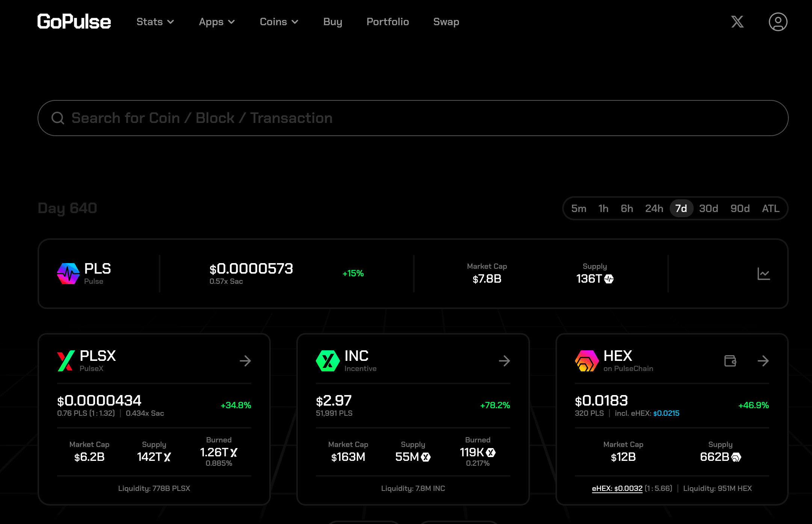
Task: Select the 90d timeframe
Action: [740, 208]
